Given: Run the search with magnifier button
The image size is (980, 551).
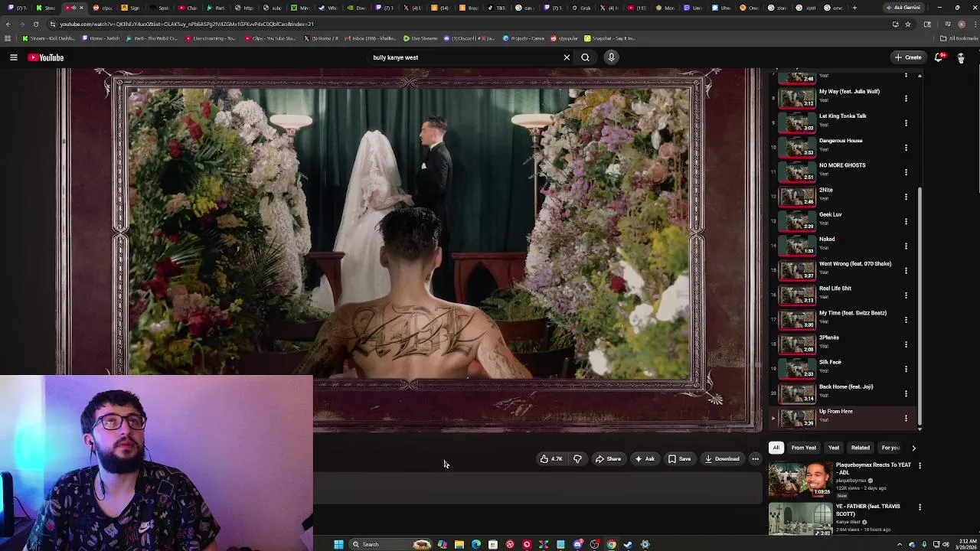Looking at the screenshot, I should point(585,57).
